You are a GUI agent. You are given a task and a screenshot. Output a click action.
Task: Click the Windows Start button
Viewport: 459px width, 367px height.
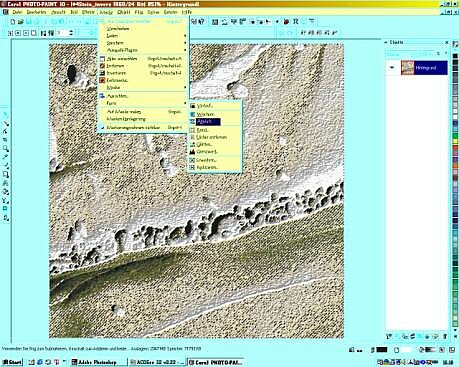click(12, 362)
